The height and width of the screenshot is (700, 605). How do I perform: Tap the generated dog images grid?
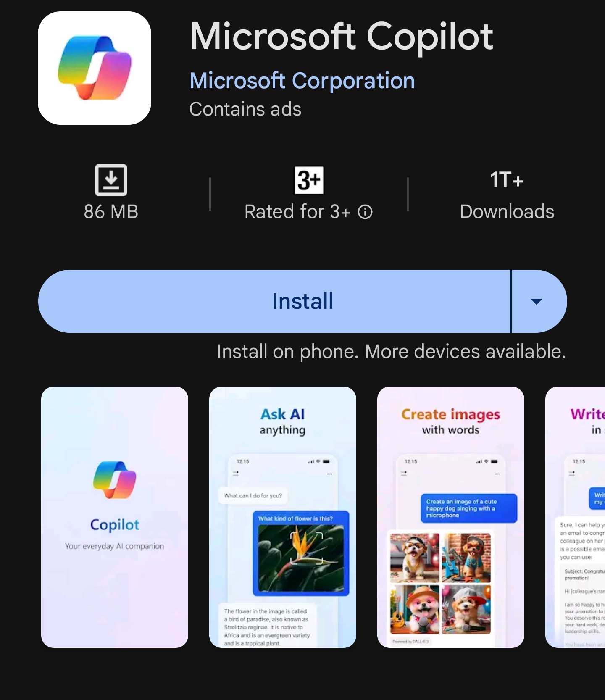[440, 583]
